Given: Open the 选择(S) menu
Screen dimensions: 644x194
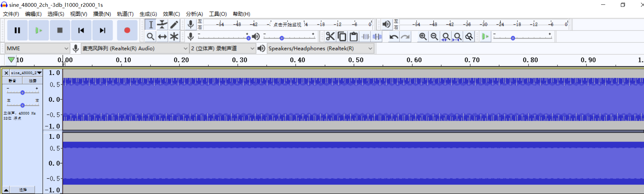Looking at the screenshot, I should click(56, 14).
